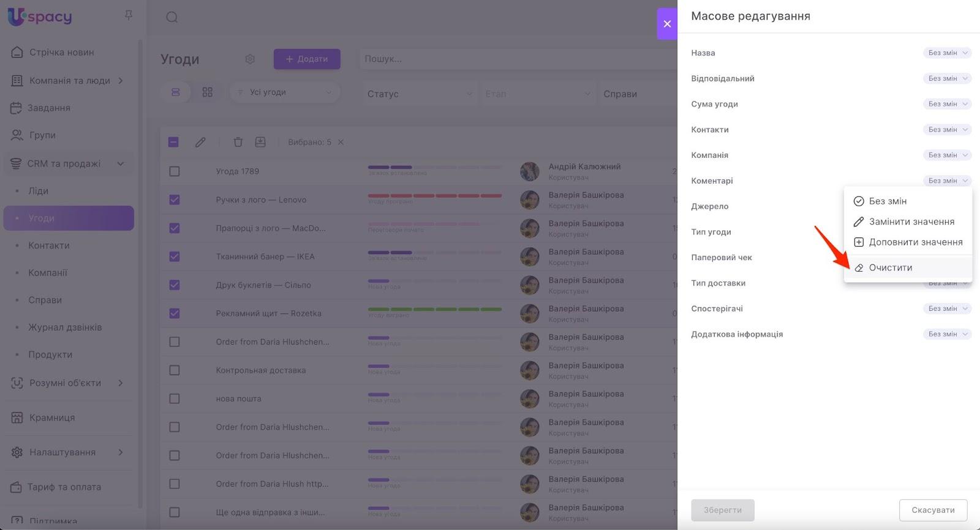Image resolution: width=980 pixels, height=530 pixels.
Task: Click the Пошук search input field
Action: click(x=514, y=59)
